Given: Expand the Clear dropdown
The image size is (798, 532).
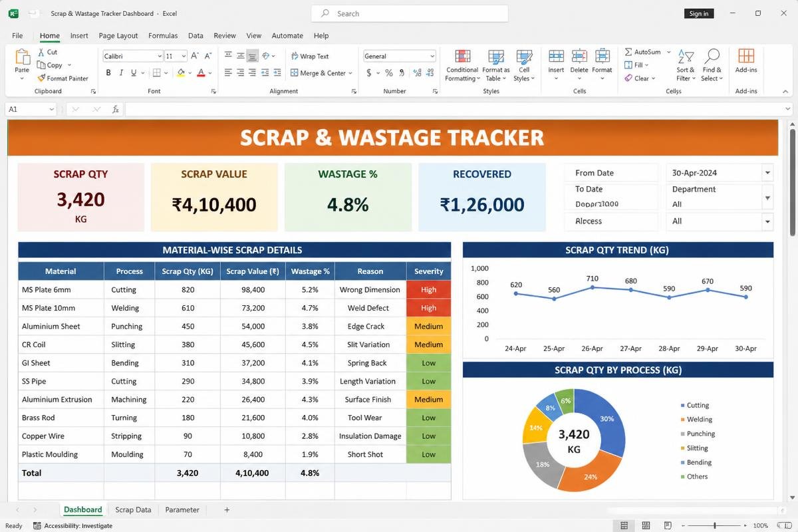Looking at the screenshot, I should point(654,78).
